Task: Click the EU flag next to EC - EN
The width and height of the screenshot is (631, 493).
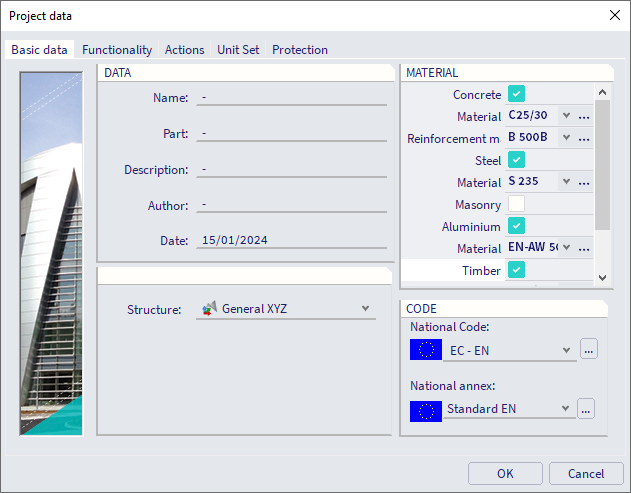Action: 426,350
